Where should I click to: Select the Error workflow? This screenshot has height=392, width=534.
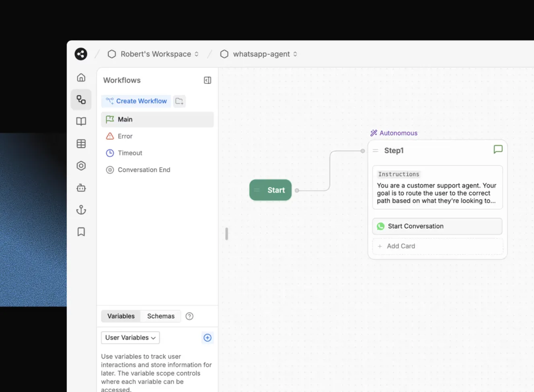click(125, 136)
